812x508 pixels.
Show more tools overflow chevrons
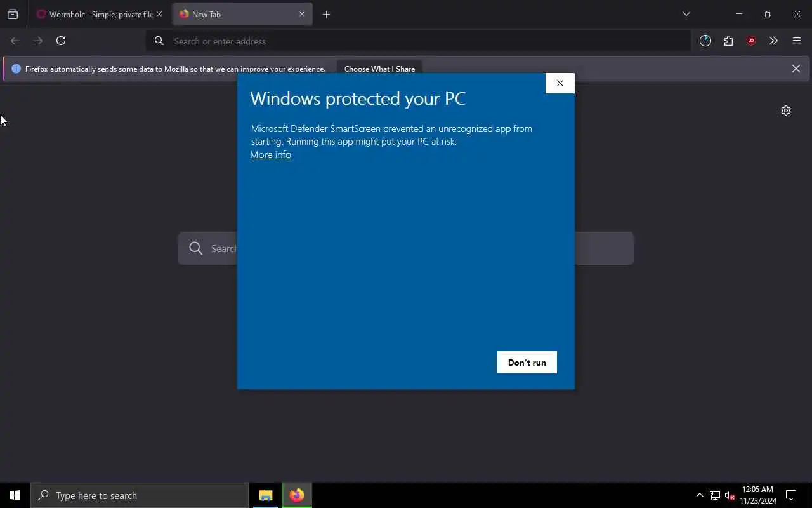pos(773,41)
